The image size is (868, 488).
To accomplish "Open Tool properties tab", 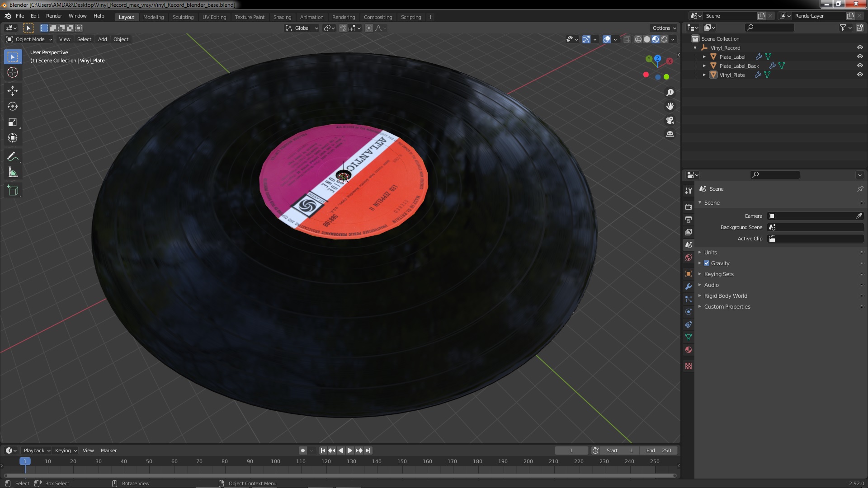I will (x=689, y=191).
